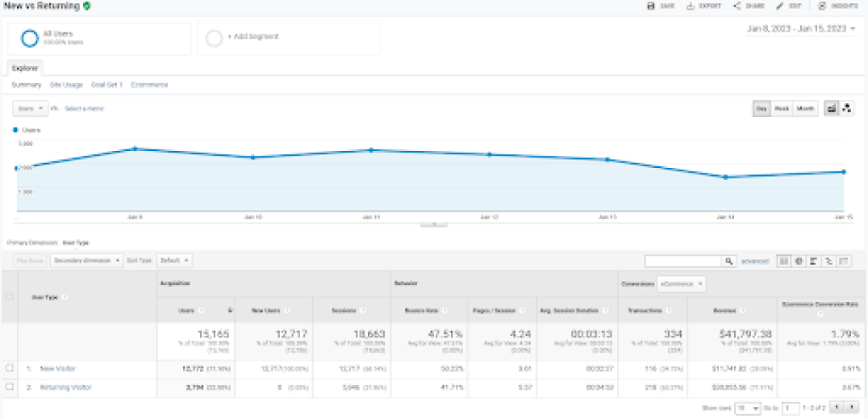Viewport: 868px width, 419px height.
Task: Switch to the Site Usage tab
Action: pos(66,85)
